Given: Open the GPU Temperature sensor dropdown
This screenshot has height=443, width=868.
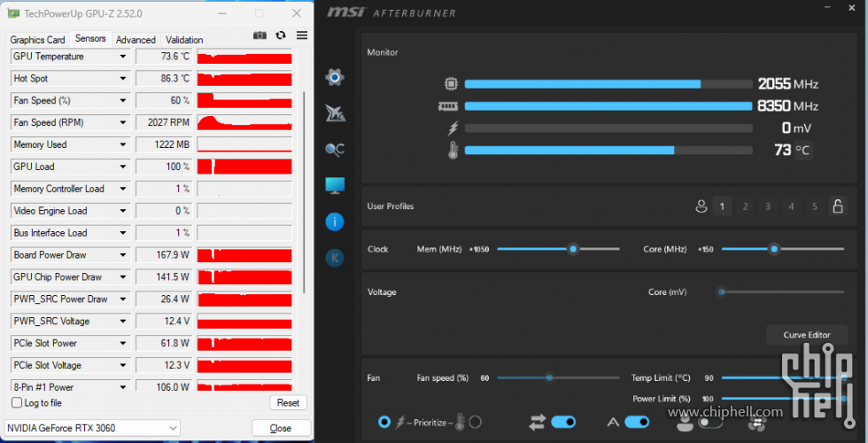Looking at the screenshot, I should pos(123,57).
